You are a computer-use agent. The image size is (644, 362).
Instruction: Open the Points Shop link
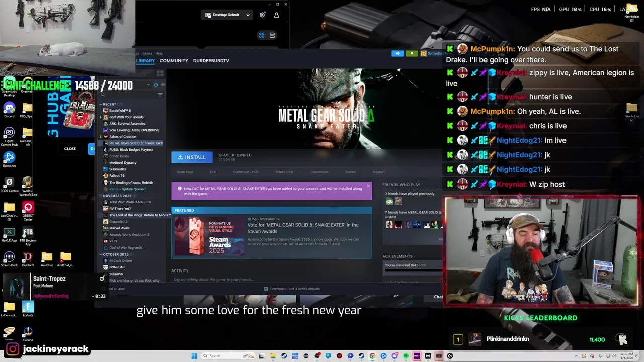[x=284, y=172]
